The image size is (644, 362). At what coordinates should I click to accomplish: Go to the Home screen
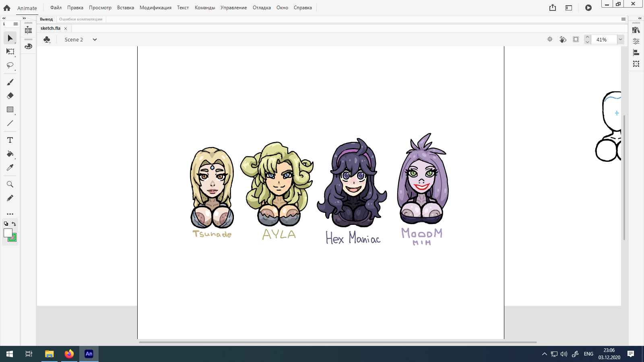coord(7,8)
